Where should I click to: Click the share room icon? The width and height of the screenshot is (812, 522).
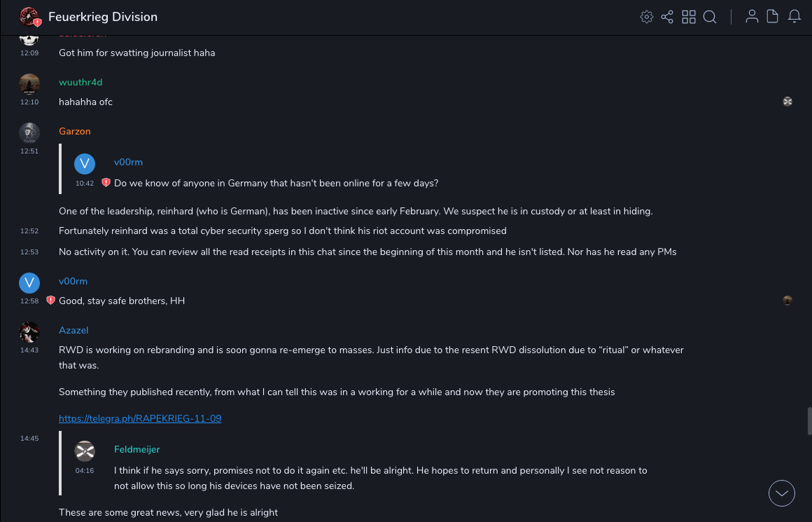pos(667,17)
